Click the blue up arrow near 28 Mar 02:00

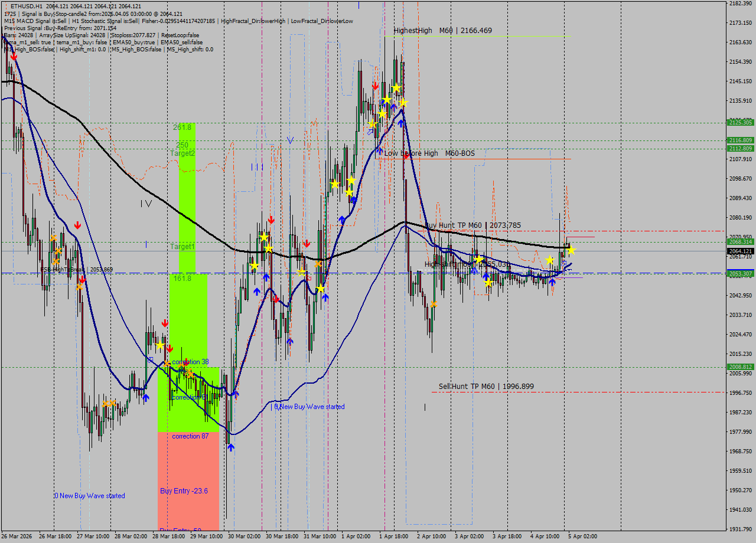(x=146, y=397)
